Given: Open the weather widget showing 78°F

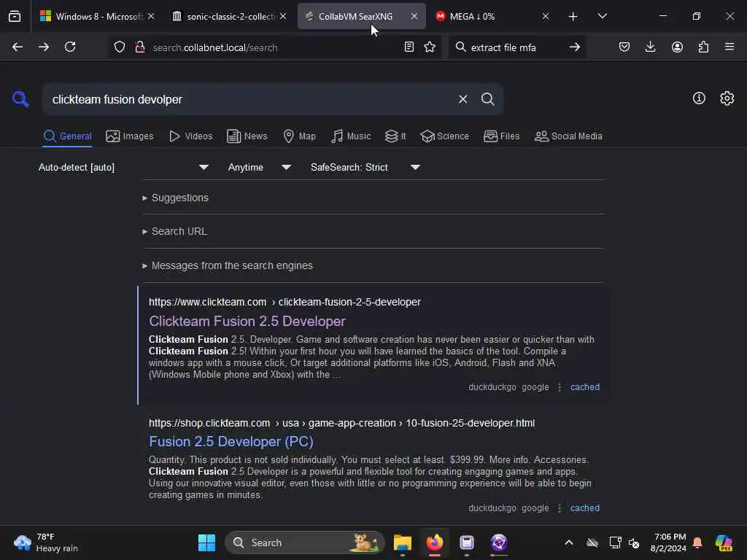Looking at the screenshot, I should click(x=45, y=542).
